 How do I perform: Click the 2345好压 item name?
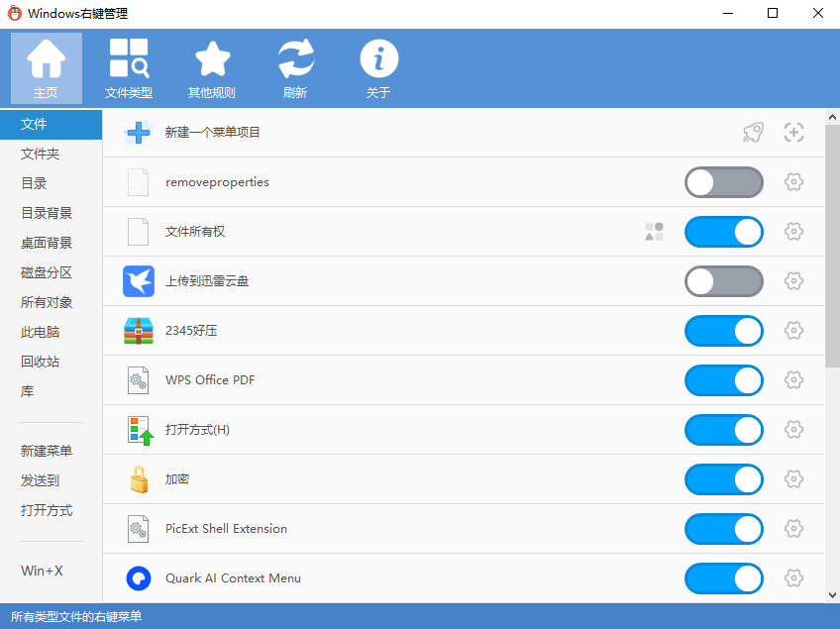coord(191,331)
